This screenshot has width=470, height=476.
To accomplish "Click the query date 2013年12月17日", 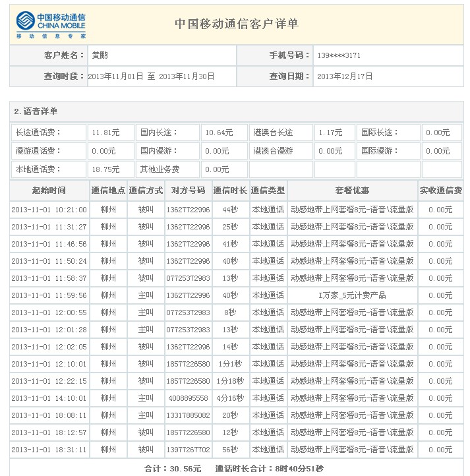I will pos(345,76).
